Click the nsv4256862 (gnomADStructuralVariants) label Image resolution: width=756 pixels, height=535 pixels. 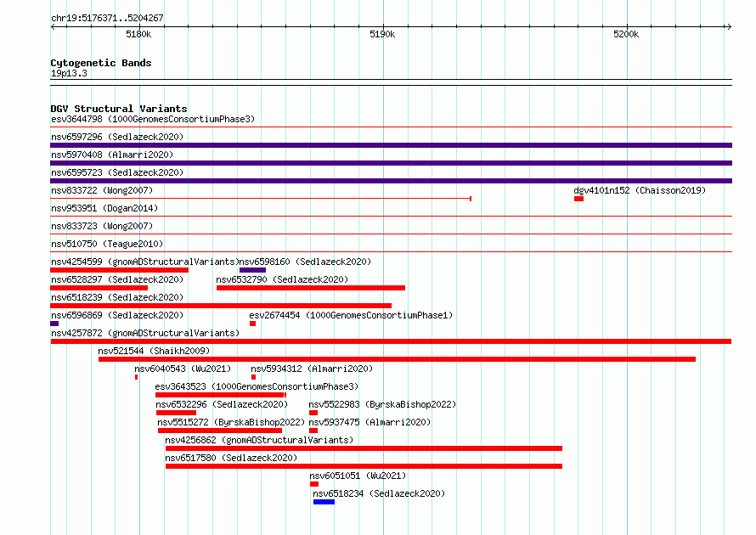coord(259,440)
